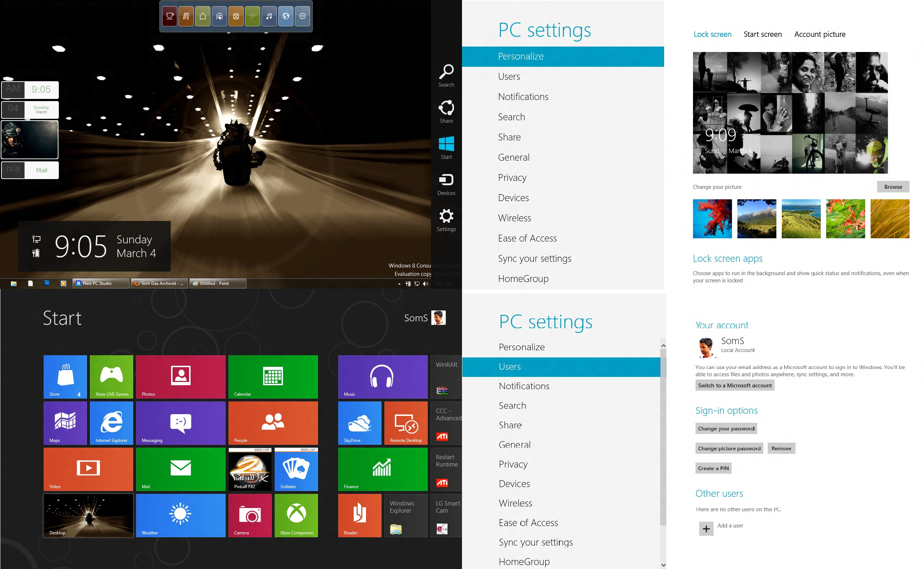Open the green Mail tile

point(180,469)
